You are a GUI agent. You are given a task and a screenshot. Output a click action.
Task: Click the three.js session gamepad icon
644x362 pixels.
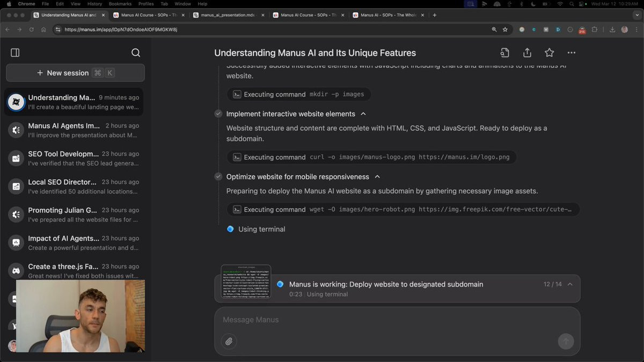(16, 271)
